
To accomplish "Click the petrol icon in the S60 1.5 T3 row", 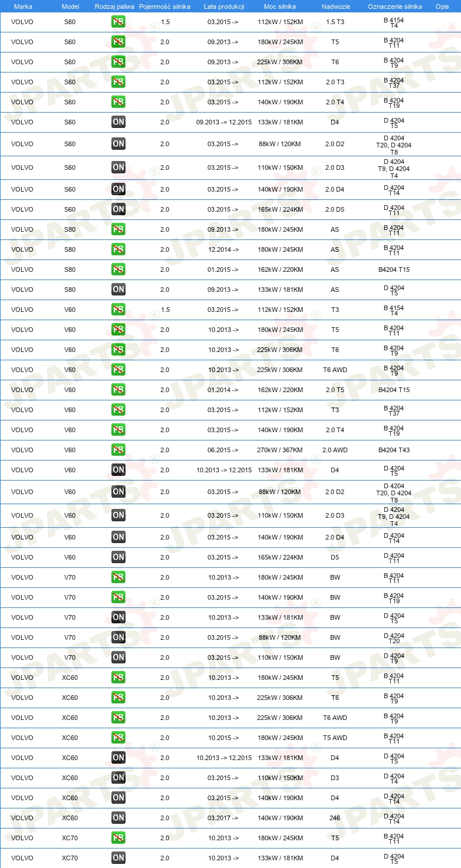I will [118, 22].
